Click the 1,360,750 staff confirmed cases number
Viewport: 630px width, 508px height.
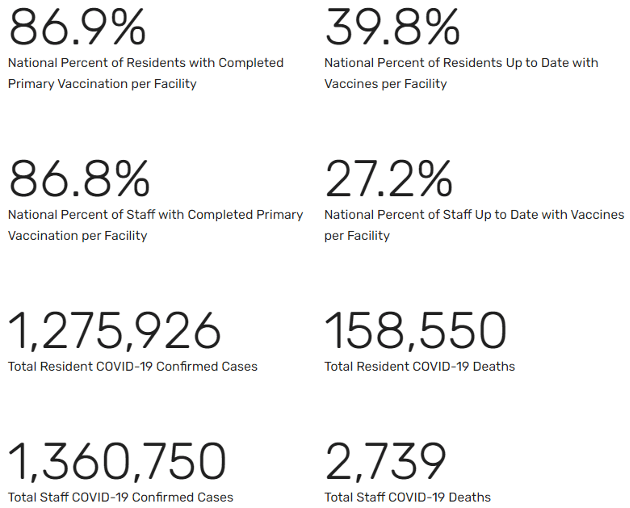click(x=117, y=462)
